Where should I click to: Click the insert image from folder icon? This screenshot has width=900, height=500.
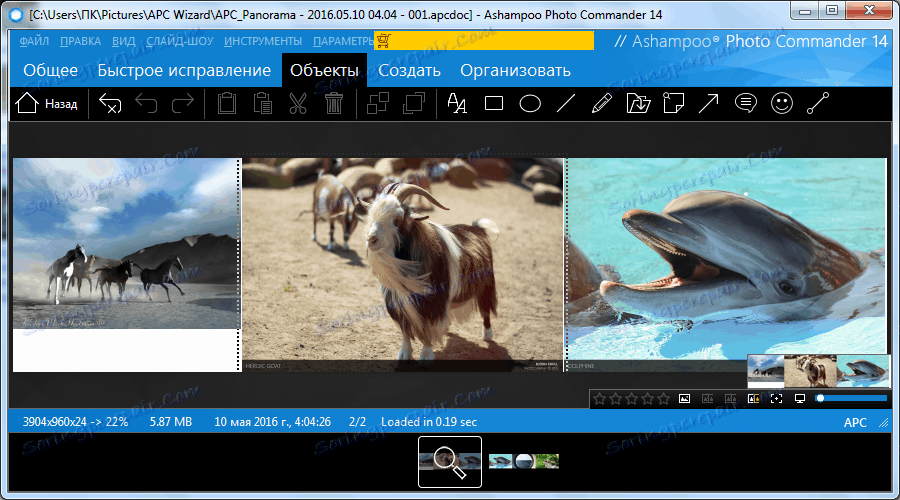pos(638,103)
